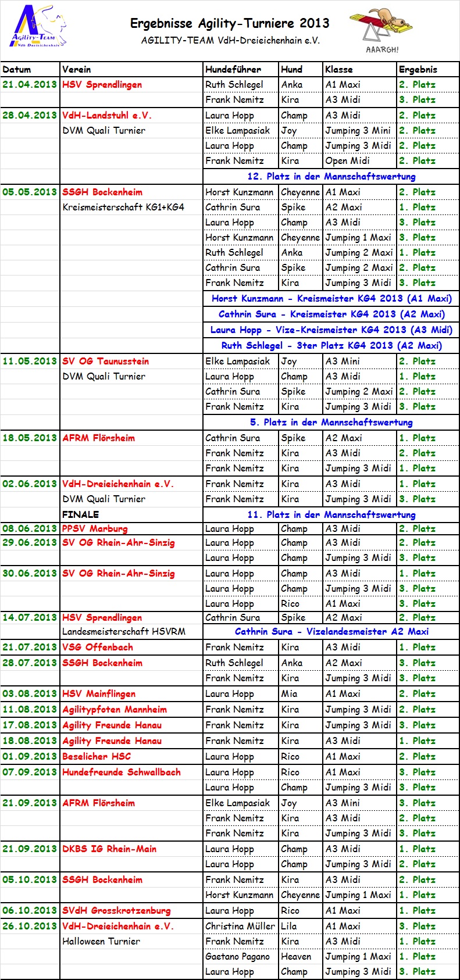Click the Agility-Team logo at top left
This screenshot has height=980, width=460.
click(39, 28)
